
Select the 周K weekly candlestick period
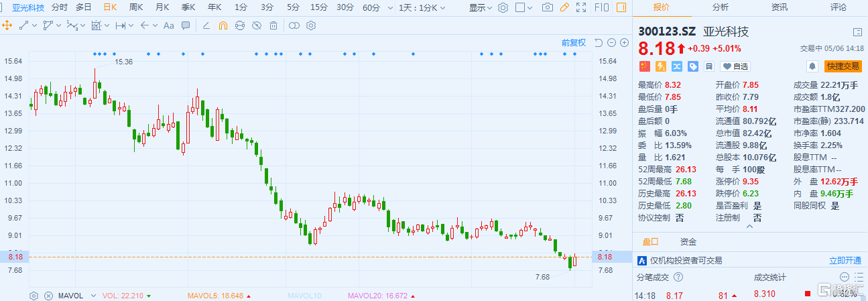136,7
